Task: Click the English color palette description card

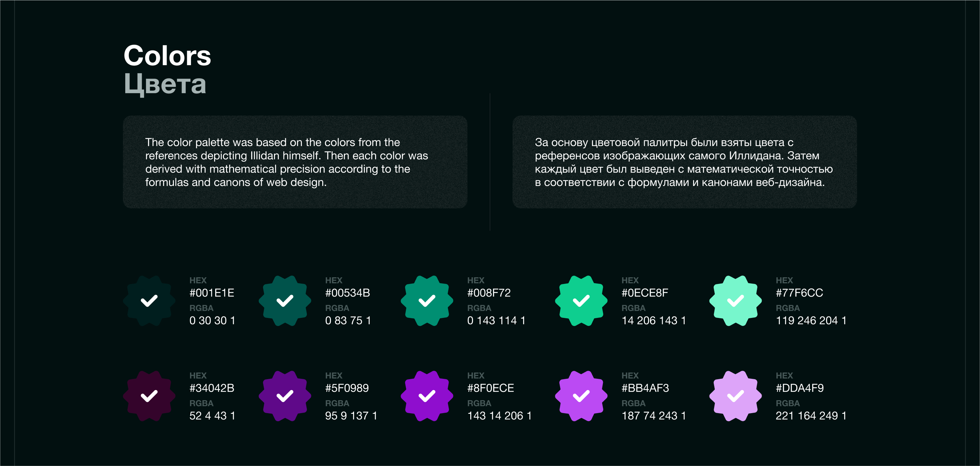Action: [x=295, y=162]
